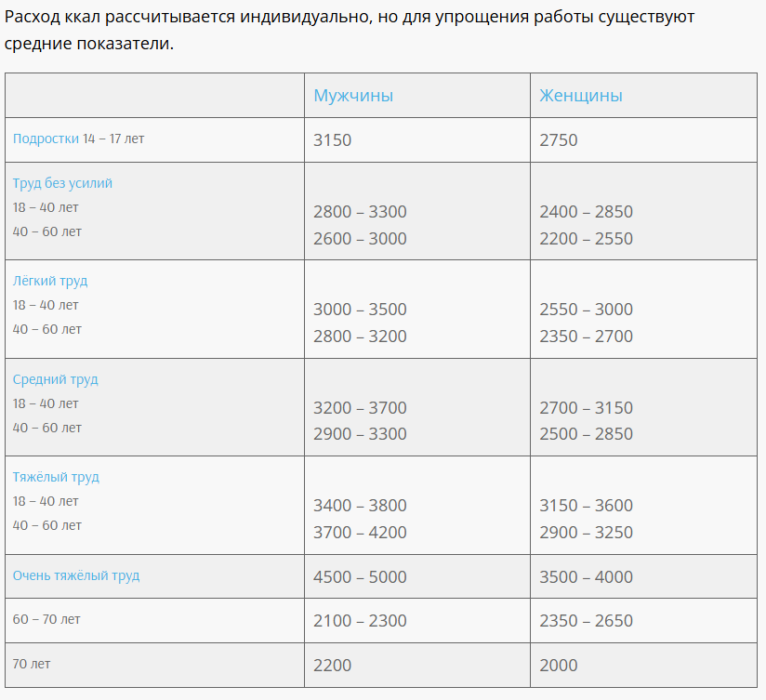
Task: Click the 2800 – 3300 men's cell
Action: pyautogui.click(x=360, y=212)
